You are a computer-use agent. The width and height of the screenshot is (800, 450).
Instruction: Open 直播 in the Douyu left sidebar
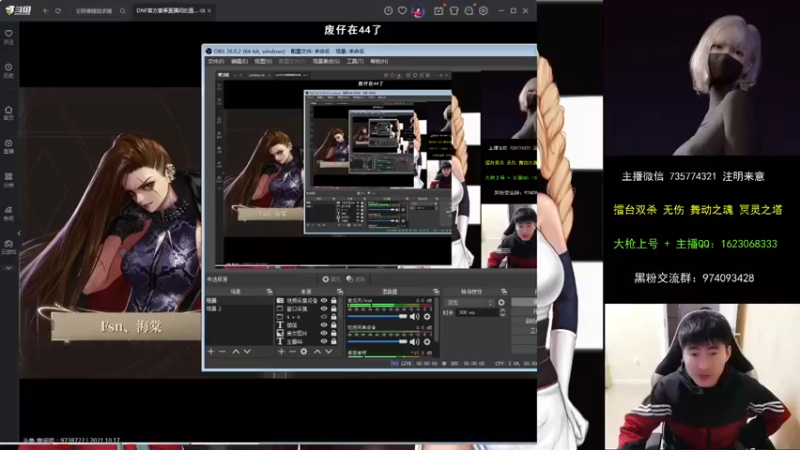pyautogui.click(x=9, y=146)
